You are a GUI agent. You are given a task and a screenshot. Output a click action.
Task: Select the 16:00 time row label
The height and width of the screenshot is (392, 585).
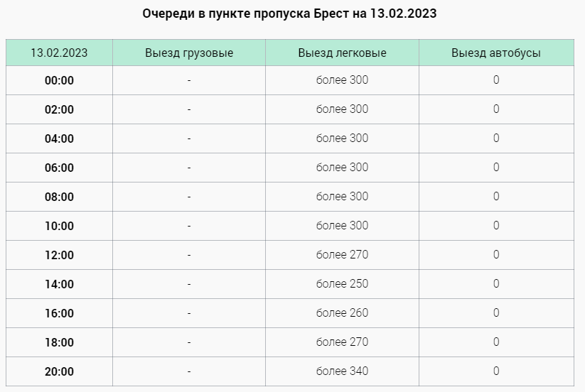point(59,313)
